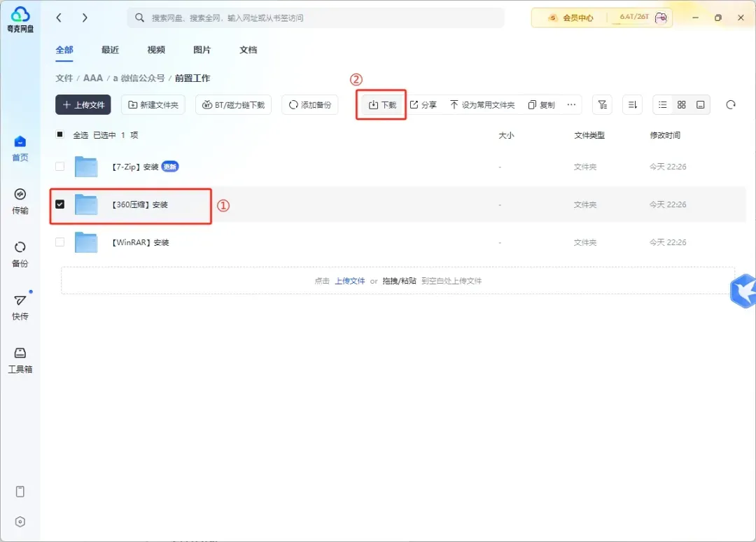The image size is (756, 542).
Task: Share the selected folder with 分享
Action: (423, 104)
